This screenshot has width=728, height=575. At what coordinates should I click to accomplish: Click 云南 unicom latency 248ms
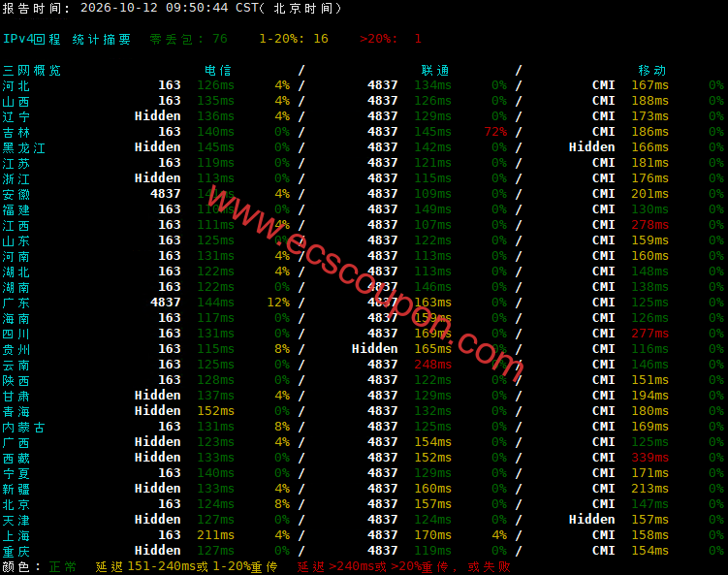click(x=432, y=365)
